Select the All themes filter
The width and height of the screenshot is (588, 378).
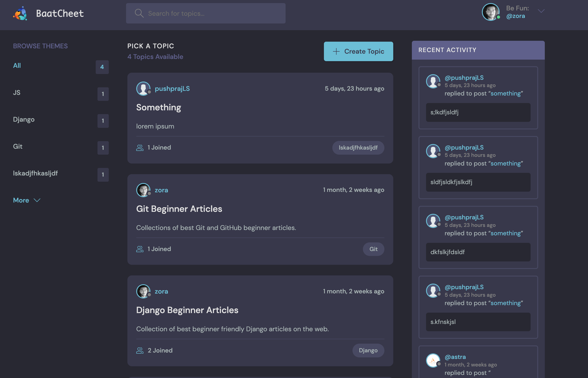(17, 66)
